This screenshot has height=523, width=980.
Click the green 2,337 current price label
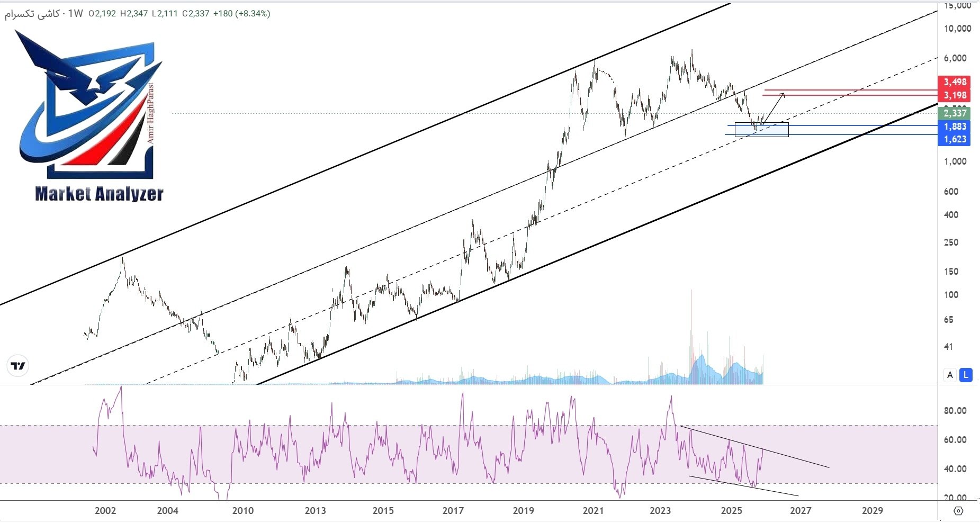tap(955, 113)
